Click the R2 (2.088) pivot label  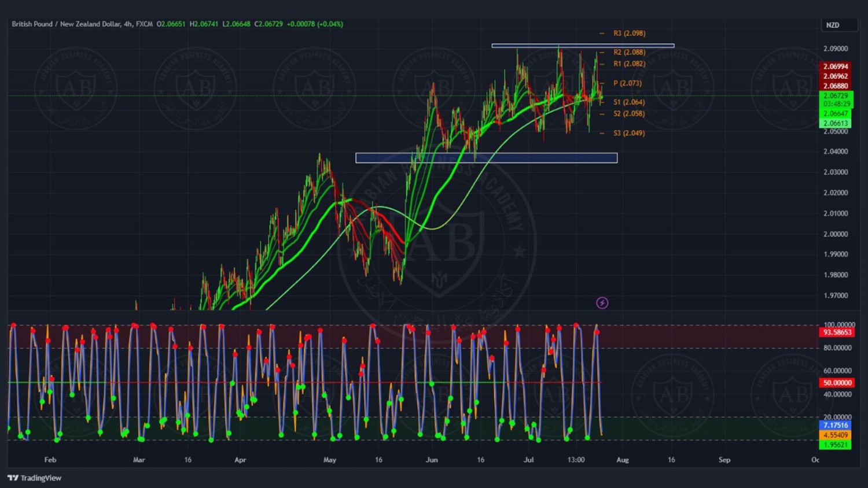tap(629, 53)
